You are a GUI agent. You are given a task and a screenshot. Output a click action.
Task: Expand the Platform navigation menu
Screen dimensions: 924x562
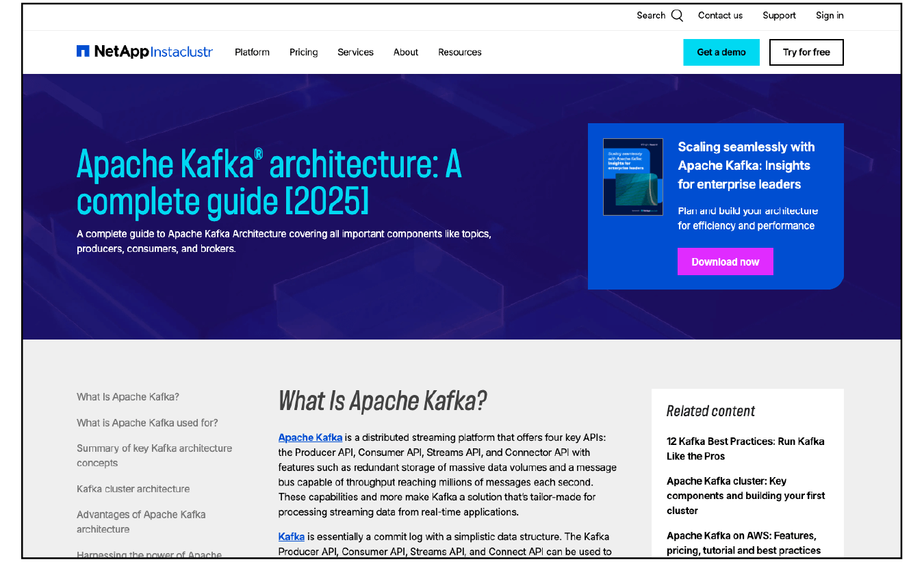tap(252, 52)
